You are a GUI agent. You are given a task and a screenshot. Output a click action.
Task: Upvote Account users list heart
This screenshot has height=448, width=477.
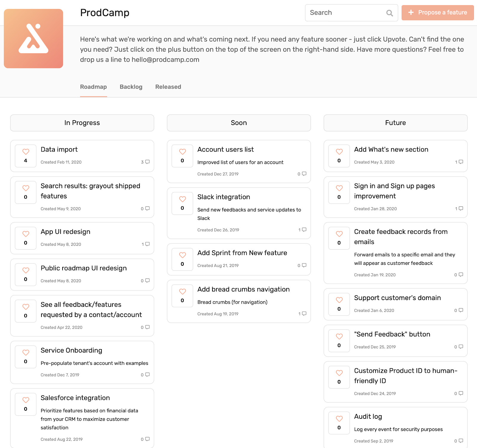[x=182, y=152]
